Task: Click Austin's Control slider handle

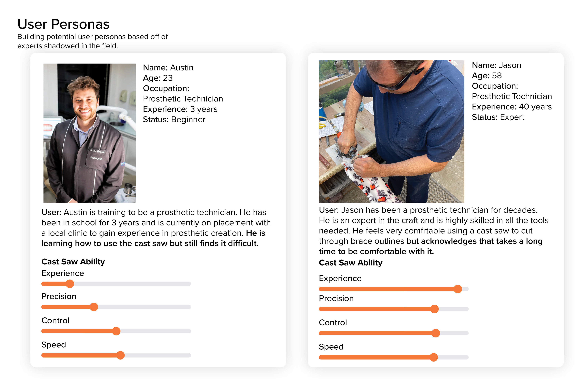Action: [116, 331]
